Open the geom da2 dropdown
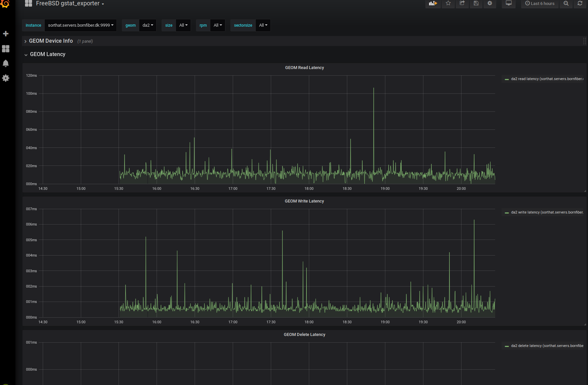The height and width of the screenshot is (385, 588). (148, 25)
